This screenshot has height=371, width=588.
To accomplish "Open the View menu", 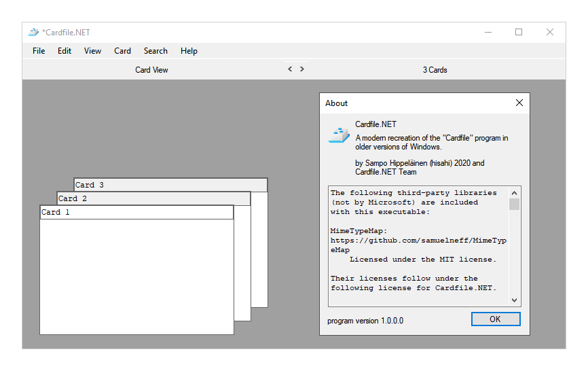I will pos(92,51).
